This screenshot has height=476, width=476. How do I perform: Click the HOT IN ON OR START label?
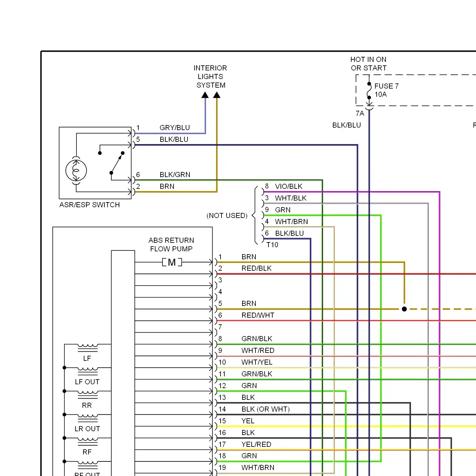[368, 64]
